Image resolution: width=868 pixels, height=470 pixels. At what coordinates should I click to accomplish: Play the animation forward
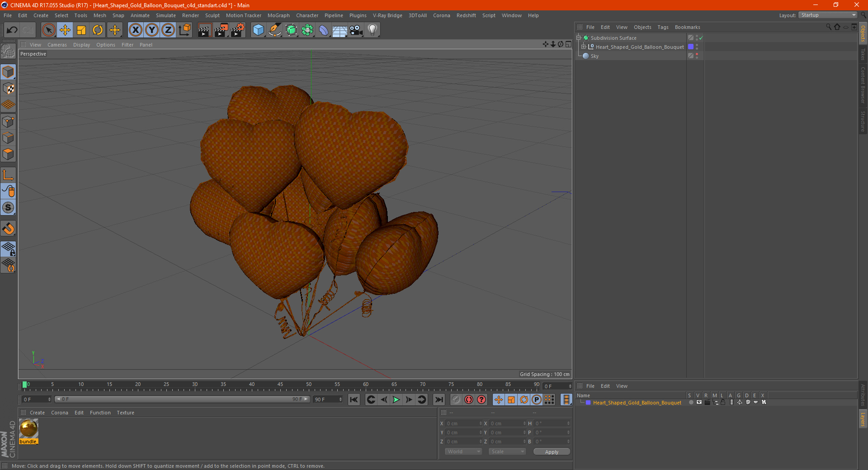point(396,399)
